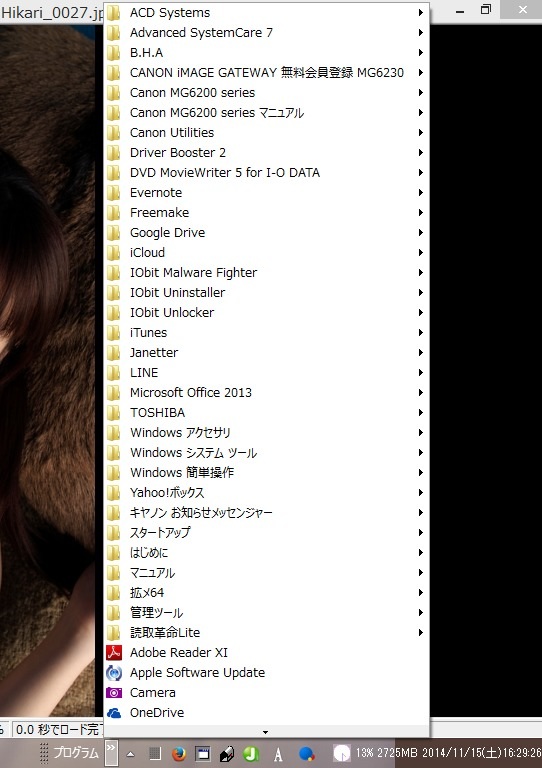Open the はじめに folder
The image size is (542, 768).
(267, 552)
